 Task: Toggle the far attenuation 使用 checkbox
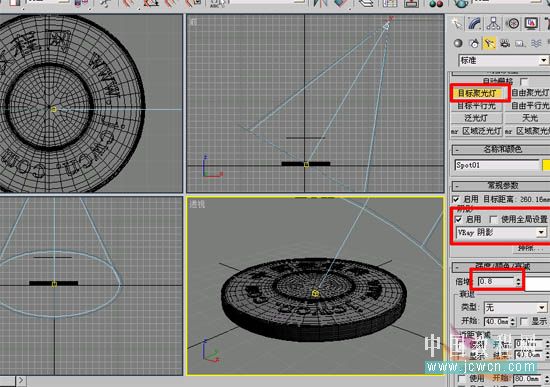tap(462, 379)
